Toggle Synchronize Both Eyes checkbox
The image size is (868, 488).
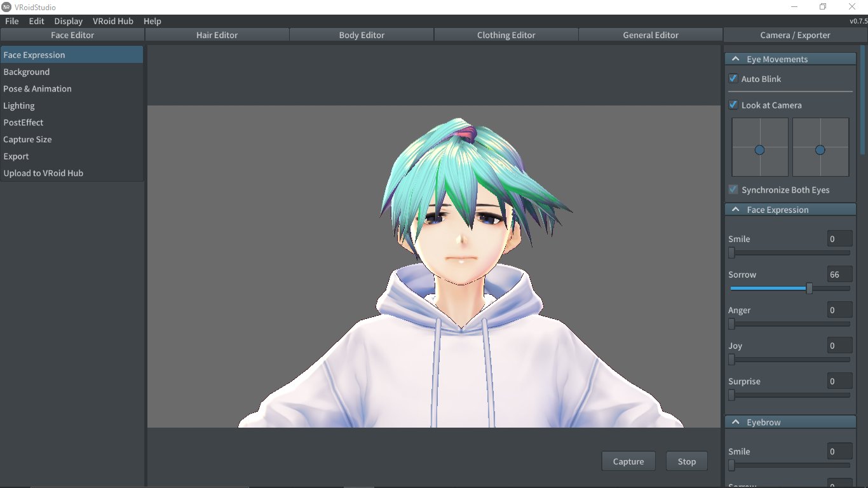(x=733, y=189)
